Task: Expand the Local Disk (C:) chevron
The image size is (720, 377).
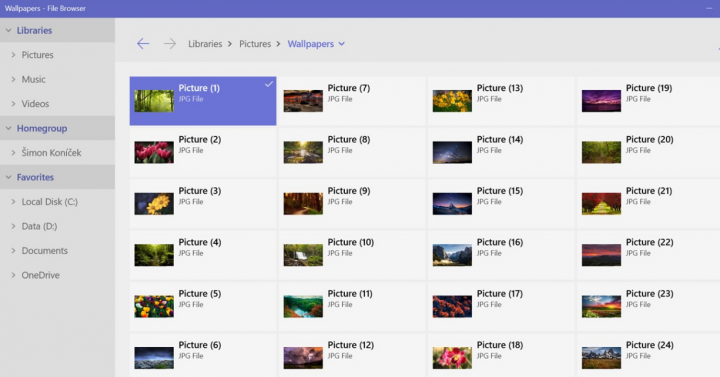Action: (x=13, y=202)
